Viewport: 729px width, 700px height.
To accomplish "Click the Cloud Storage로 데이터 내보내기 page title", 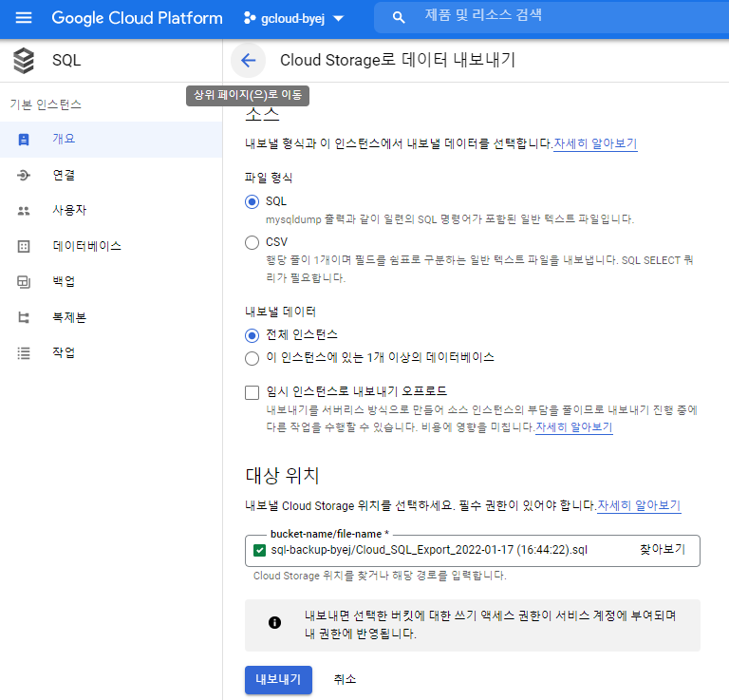I will pyautogui.click(x=398, y=61).
